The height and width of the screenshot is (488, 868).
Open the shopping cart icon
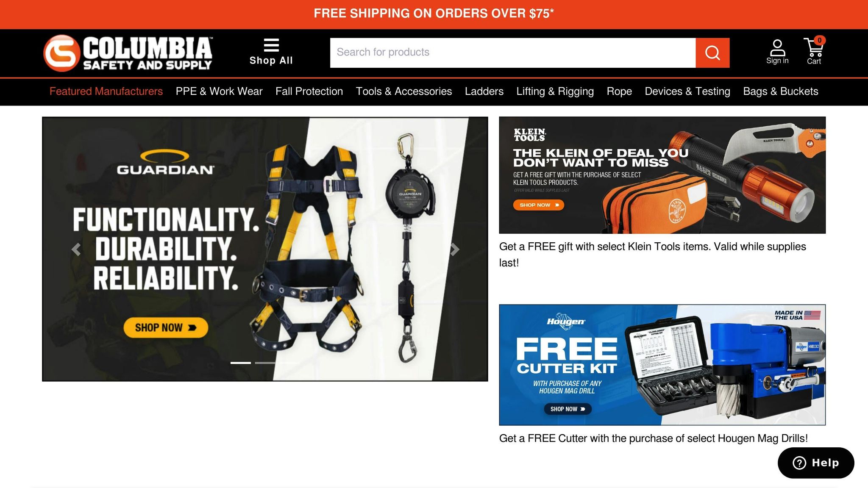pyautogui.click(x=814, y=51)
